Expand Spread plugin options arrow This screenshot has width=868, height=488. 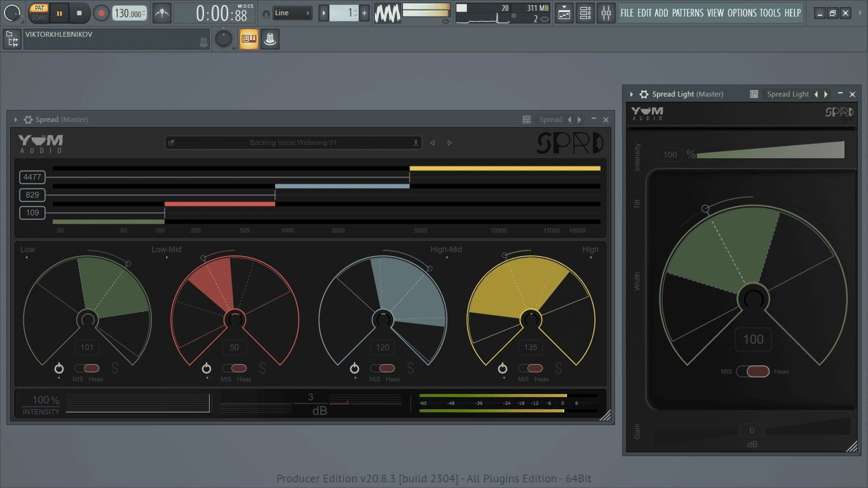[x=16, y=119]
